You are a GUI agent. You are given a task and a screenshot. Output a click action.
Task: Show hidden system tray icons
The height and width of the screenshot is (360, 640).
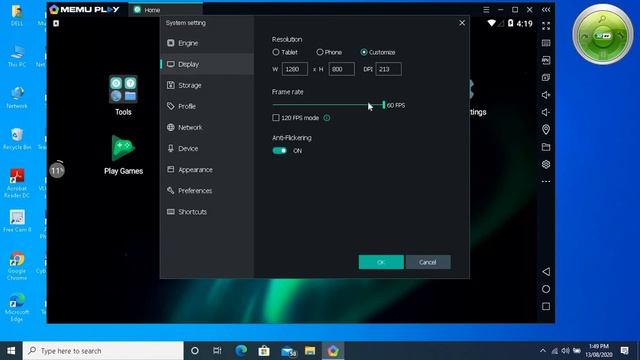pyautogui.click(x=542, y=351)
